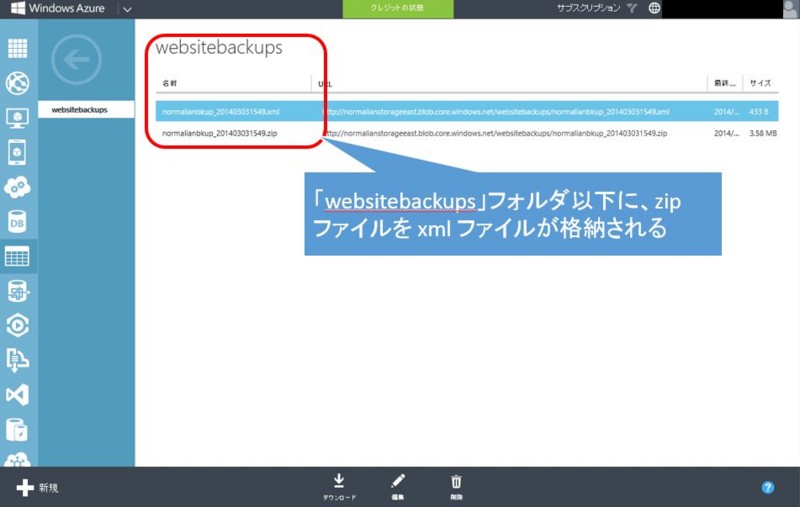The width and height of the screenshot is (800, 507).
Task: Open the user account avatar
Action: pyautogui.click(x=790, y=9)
